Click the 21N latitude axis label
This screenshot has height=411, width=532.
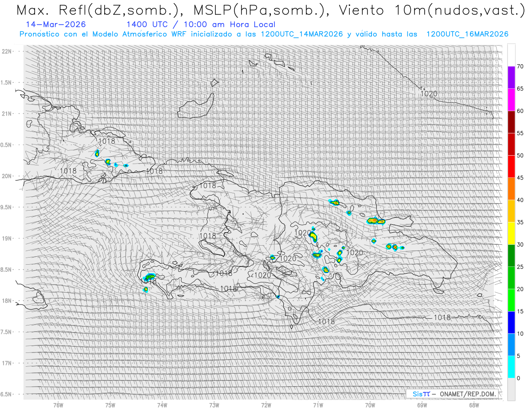point(7,114)
